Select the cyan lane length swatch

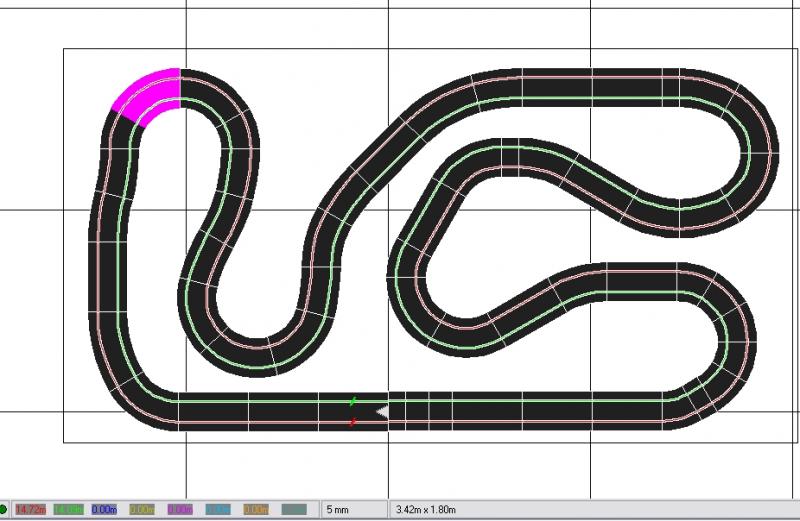pyautogui.click(x=218, y=509)
